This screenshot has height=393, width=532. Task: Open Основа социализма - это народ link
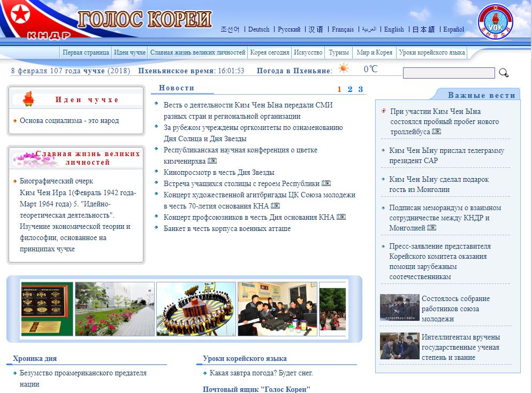pos(69,121)
